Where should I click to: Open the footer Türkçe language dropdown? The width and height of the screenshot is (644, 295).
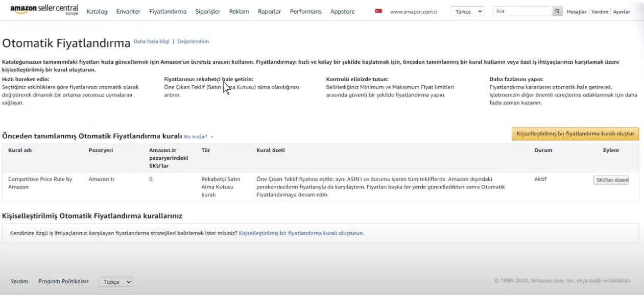tap(115, 282)
